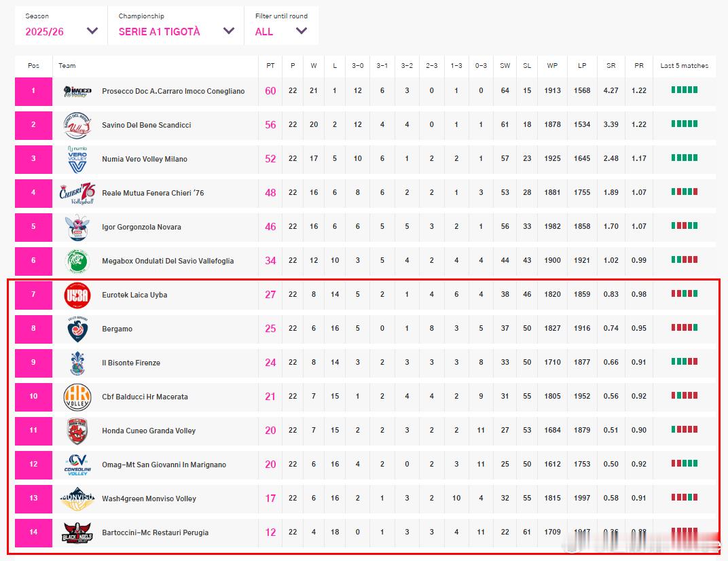Click the 3-0 column header

[357, 65]
